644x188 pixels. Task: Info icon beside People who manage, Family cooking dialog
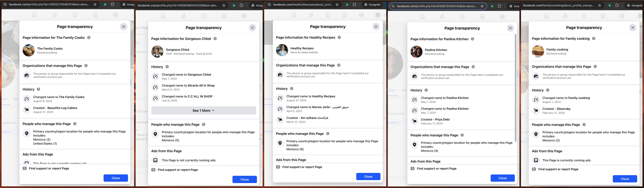(x=584, y=124)
